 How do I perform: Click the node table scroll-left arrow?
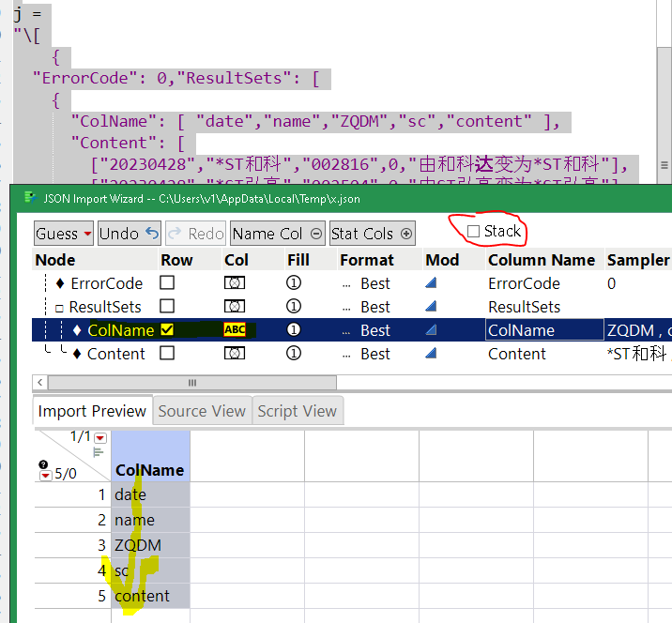coord(39,382)
